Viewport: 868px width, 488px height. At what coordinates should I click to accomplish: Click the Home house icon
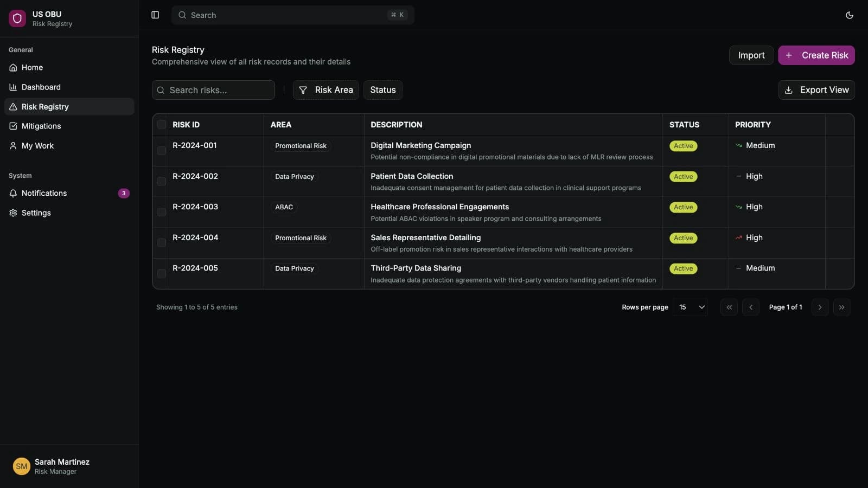(13, 68)
